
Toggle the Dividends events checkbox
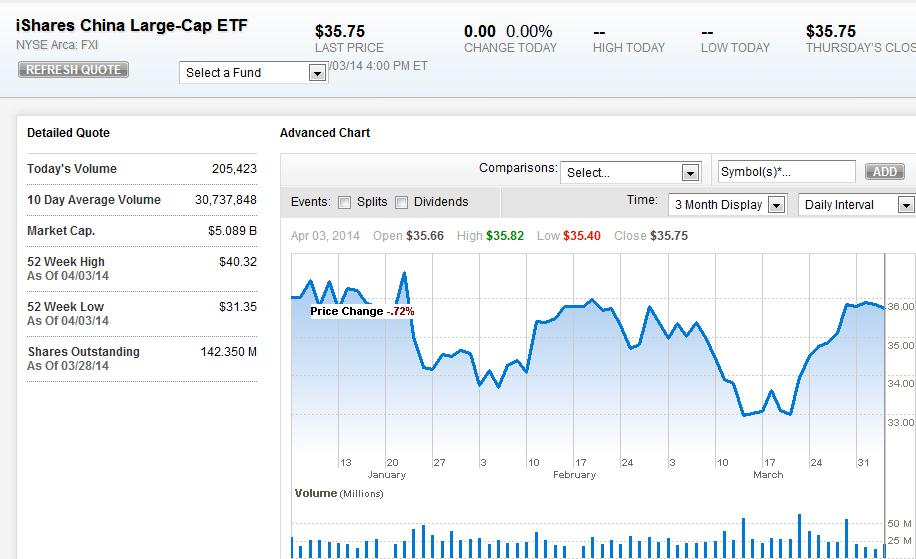[x=402, y=202]
